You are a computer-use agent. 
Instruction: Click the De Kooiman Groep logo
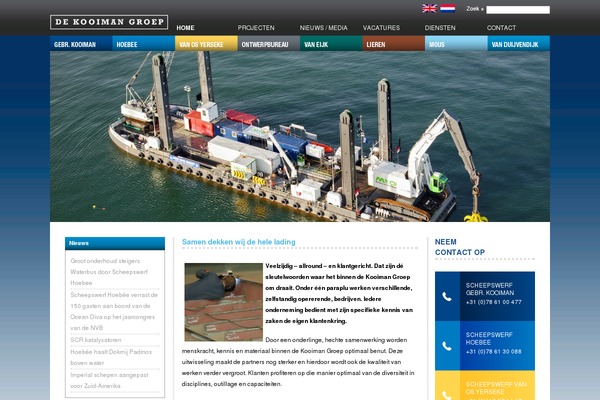(109, 22)
